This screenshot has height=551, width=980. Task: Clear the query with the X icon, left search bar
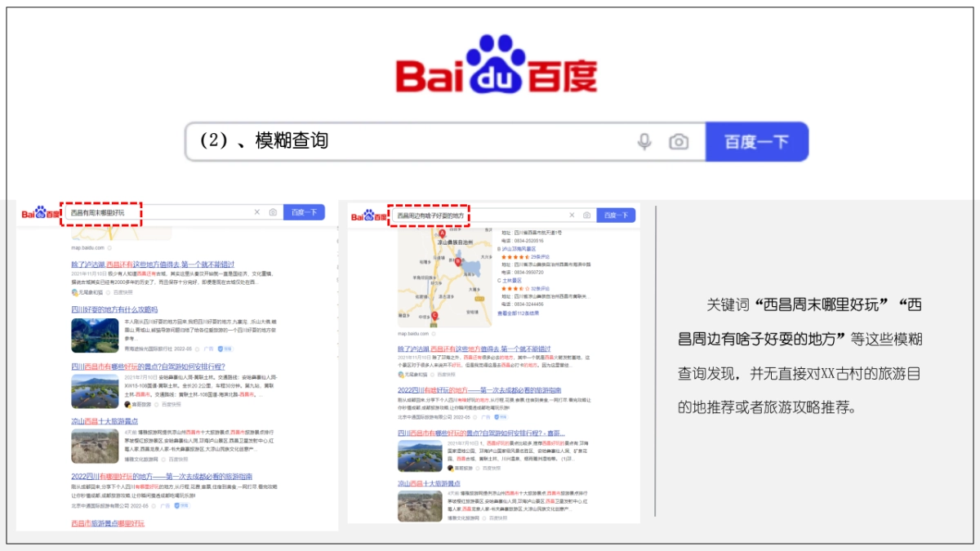(256, 212)
